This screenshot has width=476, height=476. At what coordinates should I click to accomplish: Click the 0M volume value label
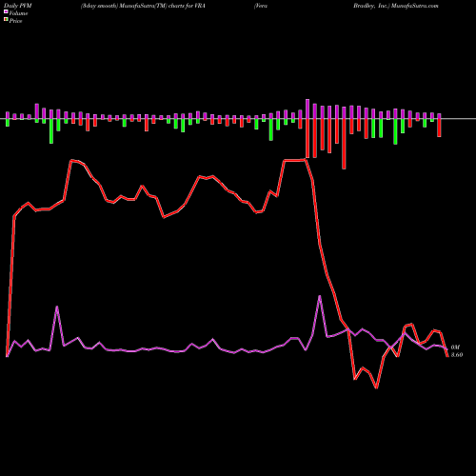tap(455, 347)
